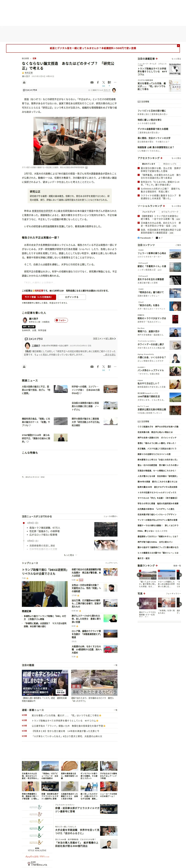Image resolution: width=186 pixels, height=868 pixels.
Task: Open 一覧 link beside 速報・新着ニュース
Action: coord(115,710)
